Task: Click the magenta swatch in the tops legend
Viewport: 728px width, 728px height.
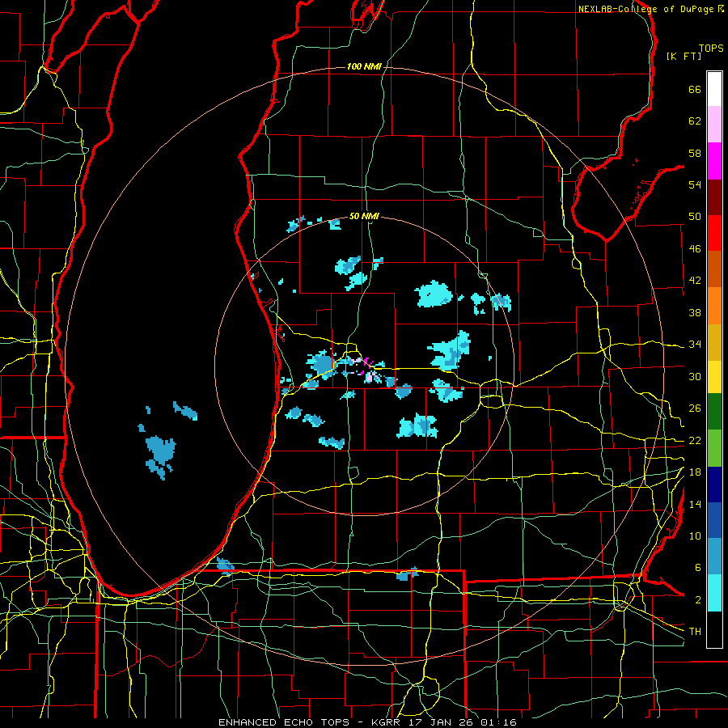Action: pos(714,161)
